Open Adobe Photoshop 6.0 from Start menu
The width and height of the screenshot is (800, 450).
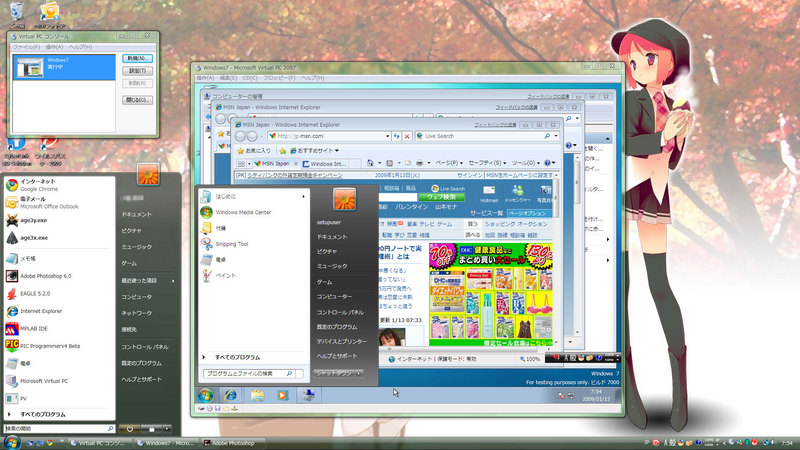click(59, 276)
